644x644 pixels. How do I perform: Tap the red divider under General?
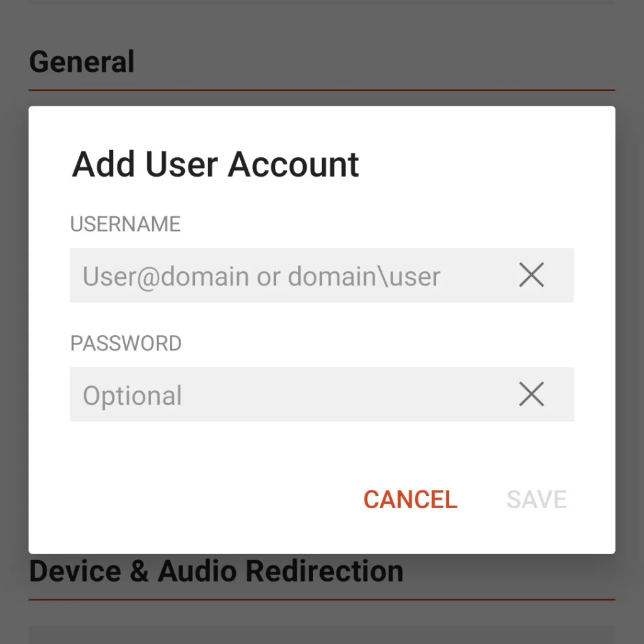coord(321,90)
